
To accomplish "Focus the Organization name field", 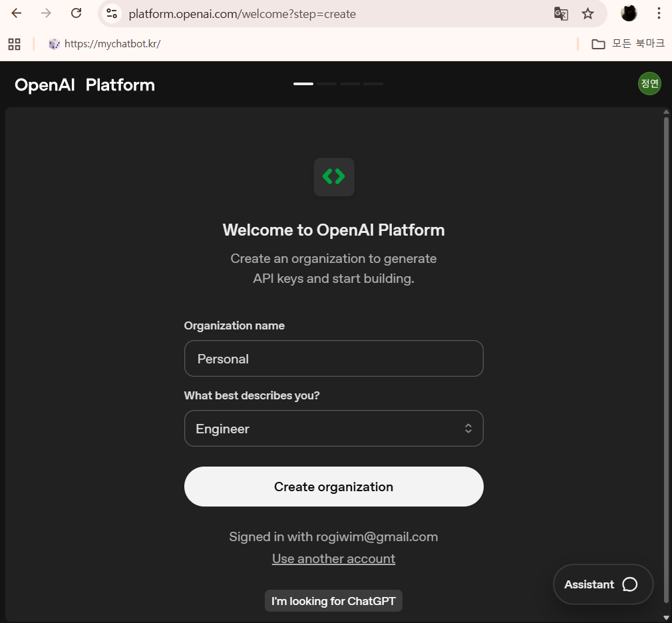I will tap(334, 359).
